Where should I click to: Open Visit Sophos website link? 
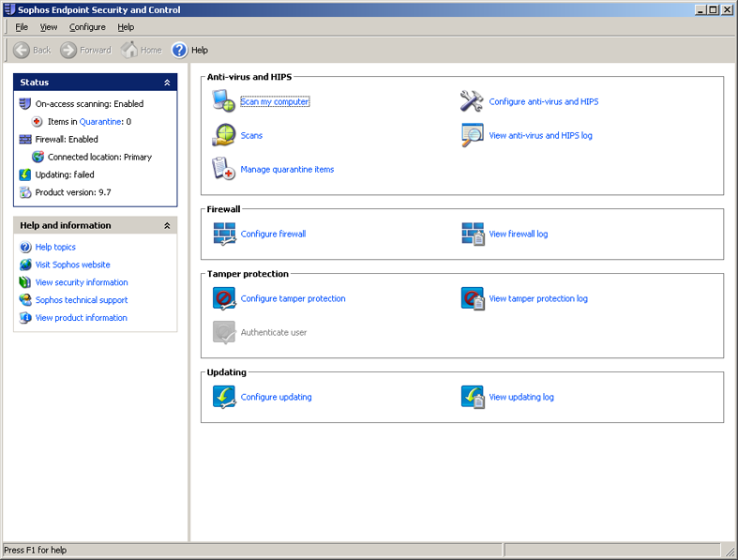tap(72, 265)
